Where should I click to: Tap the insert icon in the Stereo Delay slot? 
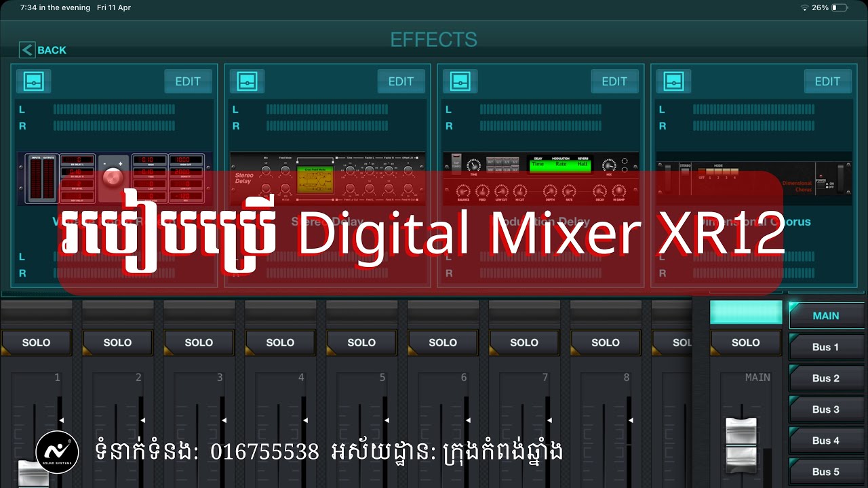(247, 81)
